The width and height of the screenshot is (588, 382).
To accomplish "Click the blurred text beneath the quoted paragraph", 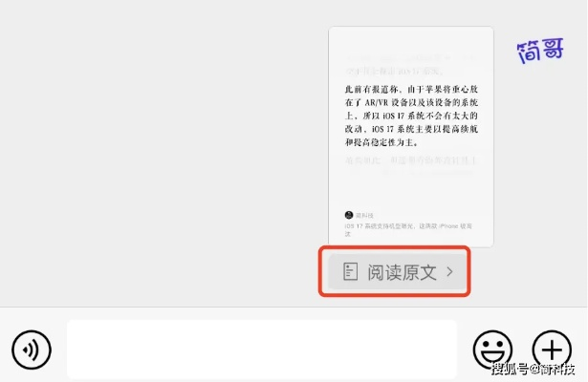I will [410, 160].
